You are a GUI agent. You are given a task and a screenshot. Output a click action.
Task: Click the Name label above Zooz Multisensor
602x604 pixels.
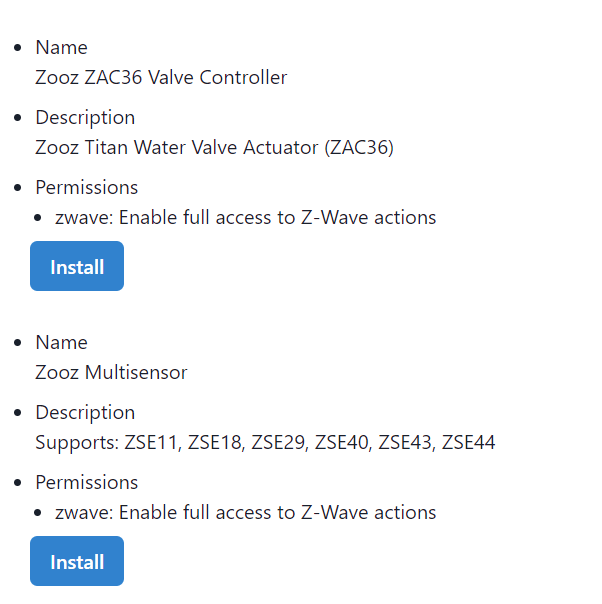coord(61,342)
